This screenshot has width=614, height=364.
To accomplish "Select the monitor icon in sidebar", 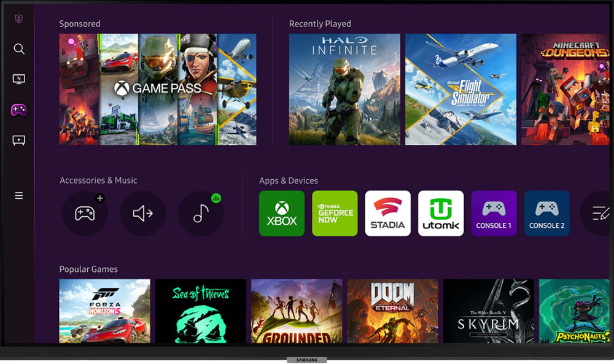I will tap(19, 79).
